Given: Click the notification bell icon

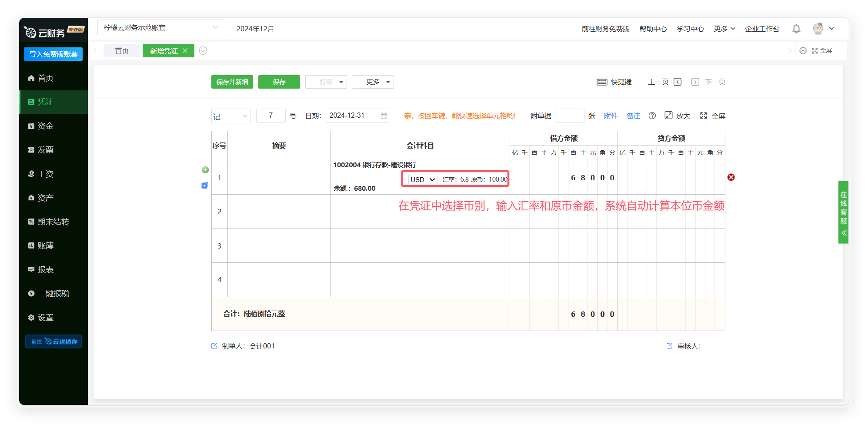Looking at the screenshot, I should point(796,29).
